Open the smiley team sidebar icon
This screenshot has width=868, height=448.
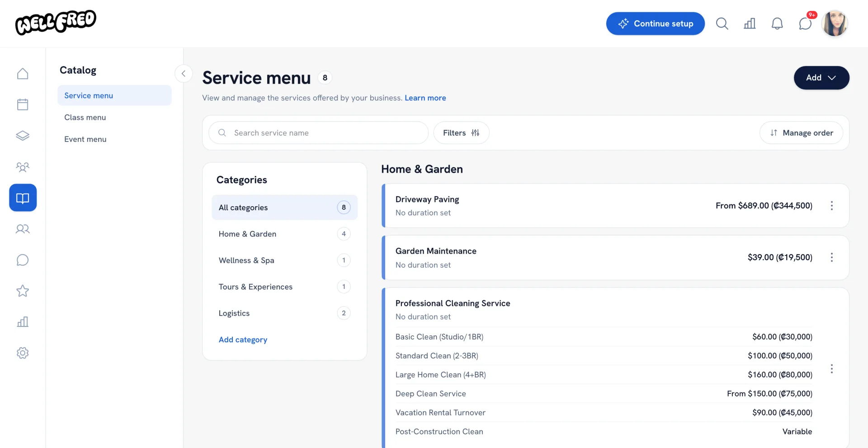point(23,167)
